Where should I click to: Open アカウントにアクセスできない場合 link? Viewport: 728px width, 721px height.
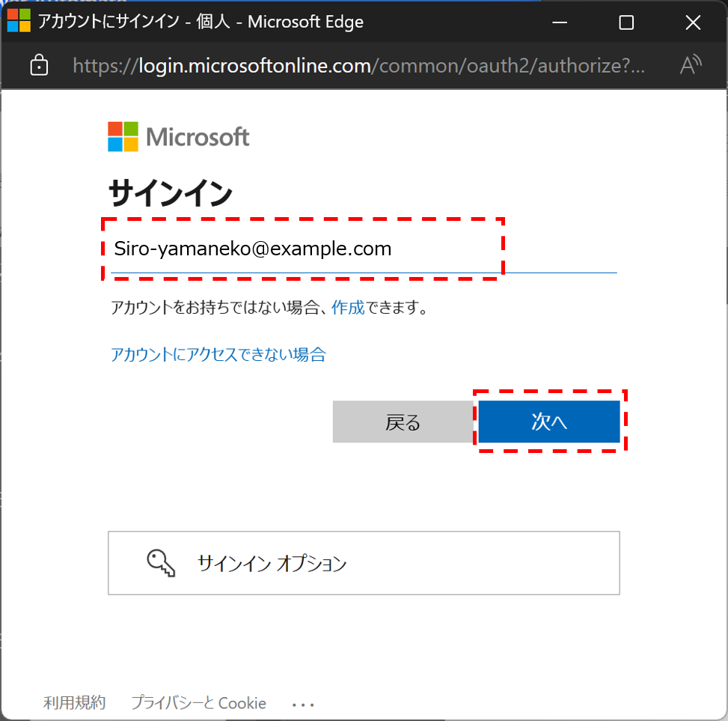click(x=218, y=354)
